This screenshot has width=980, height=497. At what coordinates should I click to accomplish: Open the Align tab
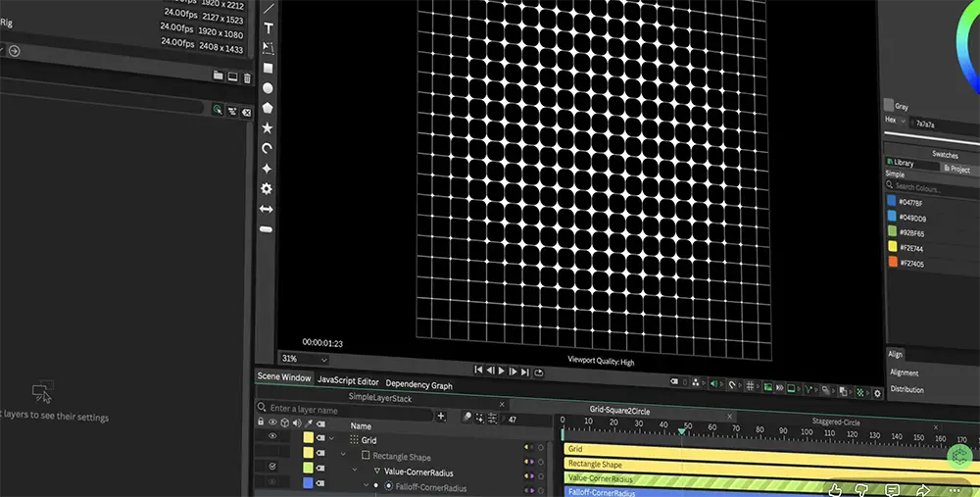895,355
